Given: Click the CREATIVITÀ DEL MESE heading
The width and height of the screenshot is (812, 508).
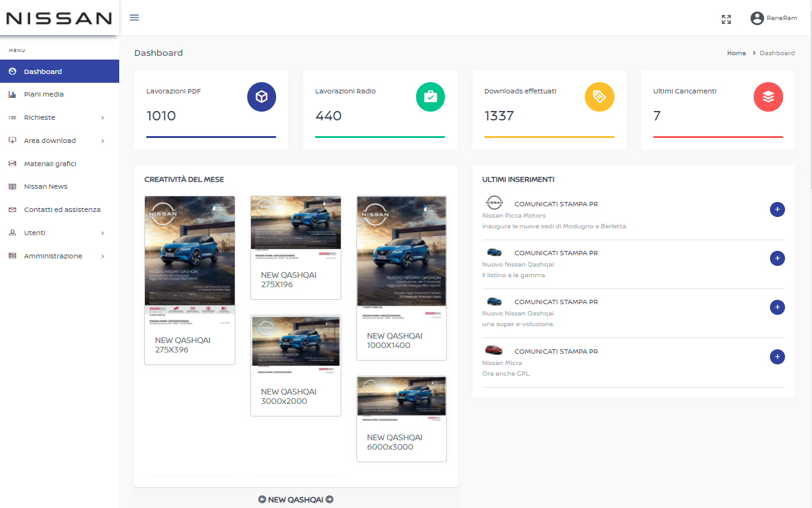Looking at the screenshot, I should click(184, 179).
